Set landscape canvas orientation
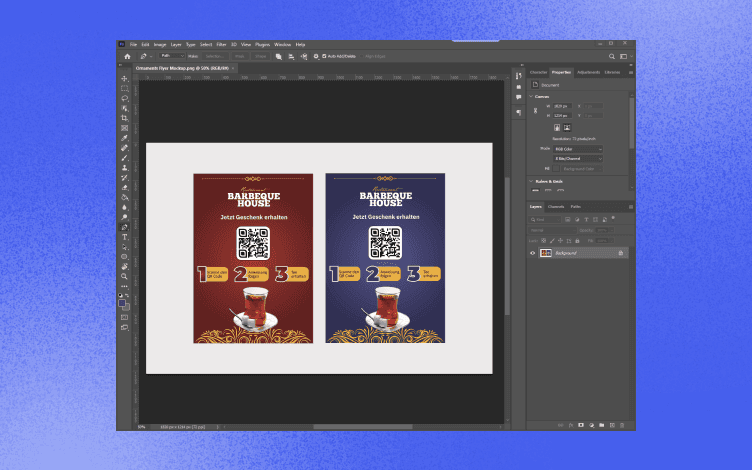This screenshot has width=752, height=470. (x=567, y=128)
